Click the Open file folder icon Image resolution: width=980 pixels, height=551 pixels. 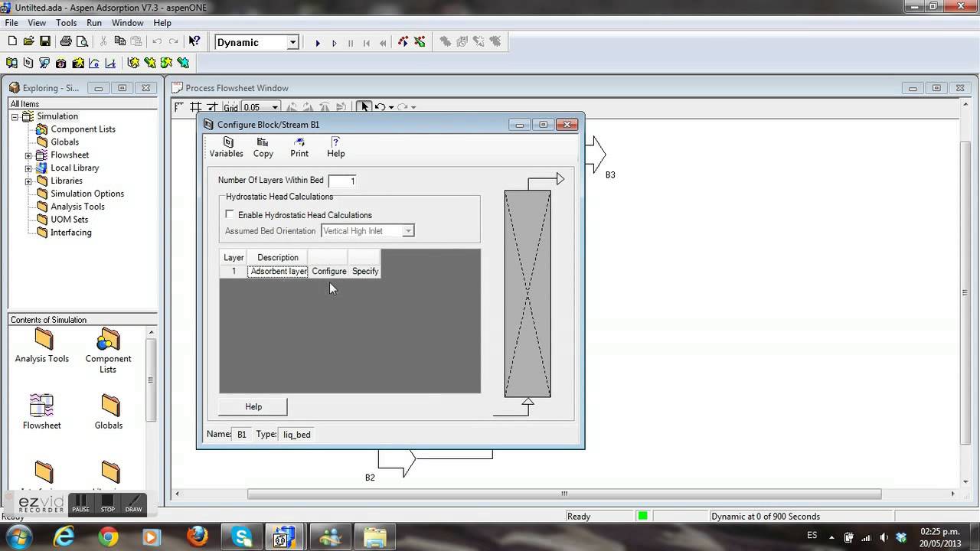click(x=28, y=42)
